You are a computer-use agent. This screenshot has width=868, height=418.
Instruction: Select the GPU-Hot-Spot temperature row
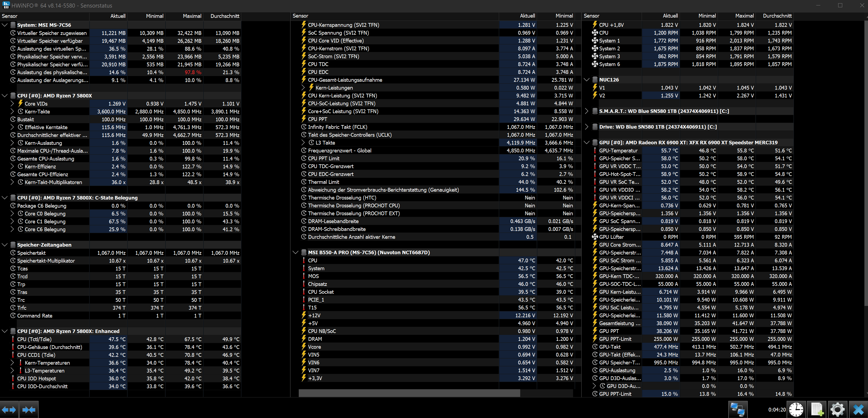[619, 174]
